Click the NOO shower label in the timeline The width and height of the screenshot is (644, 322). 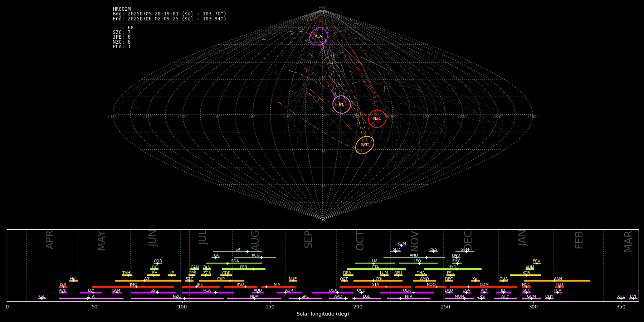pyautogui.click(x=431, y=285)
